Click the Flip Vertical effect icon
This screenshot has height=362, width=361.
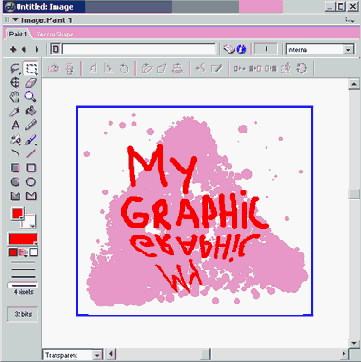point(70,69)
